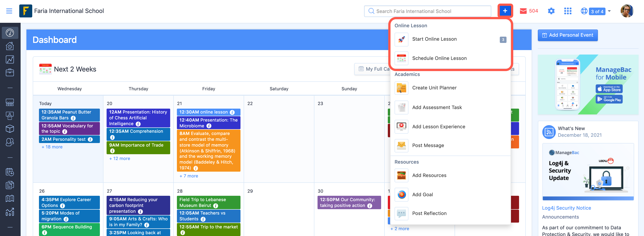Open the folded map sidebar icon
644x236 pixels.
pos(10,198)
